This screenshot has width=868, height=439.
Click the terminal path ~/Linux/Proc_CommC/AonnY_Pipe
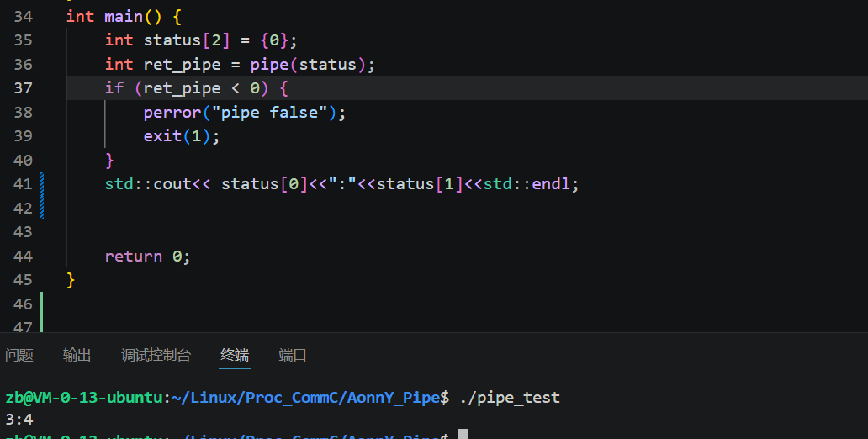(305, 398)
